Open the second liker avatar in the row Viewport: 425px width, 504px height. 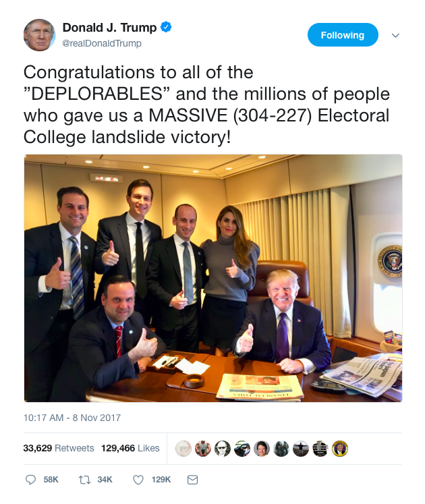203,448
